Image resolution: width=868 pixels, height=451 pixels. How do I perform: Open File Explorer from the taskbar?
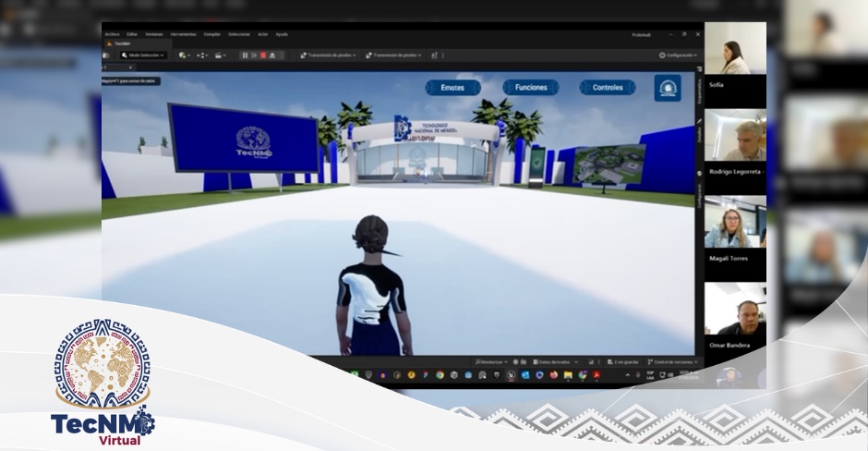(x=568, y=375)
